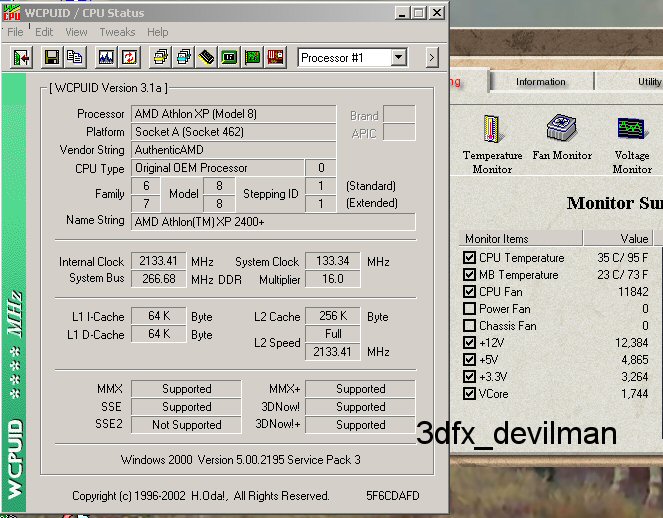Open the Edit menu

[44, 32]
